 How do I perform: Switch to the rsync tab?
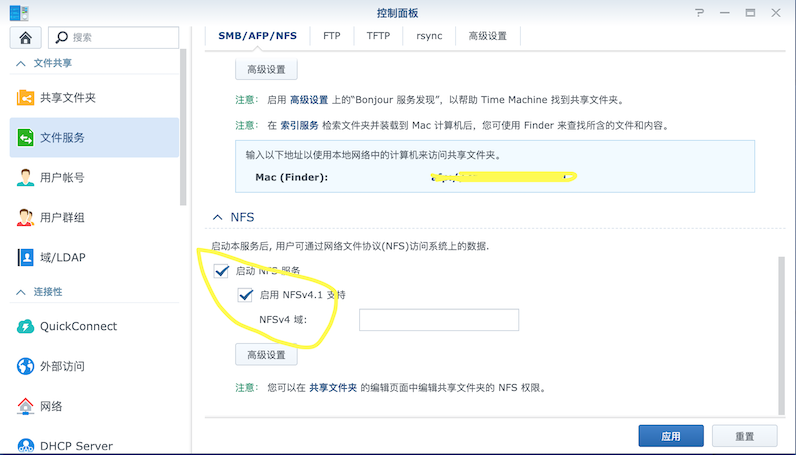point(429,36)
